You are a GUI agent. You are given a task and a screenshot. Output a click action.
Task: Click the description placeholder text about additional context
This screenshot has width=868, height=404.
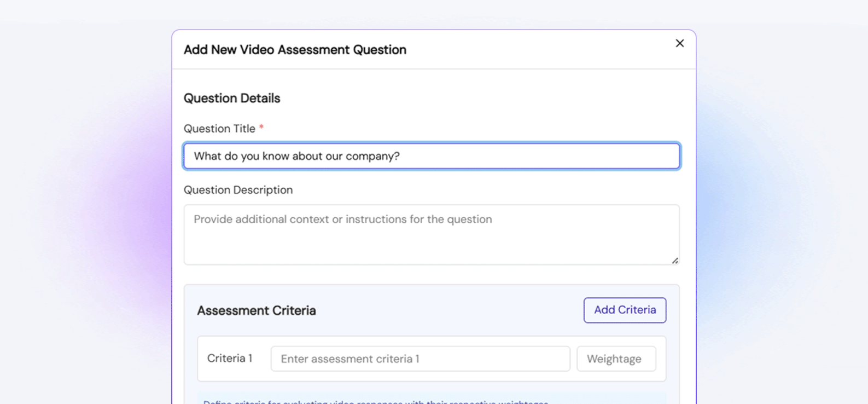click(x=343, y=220)
